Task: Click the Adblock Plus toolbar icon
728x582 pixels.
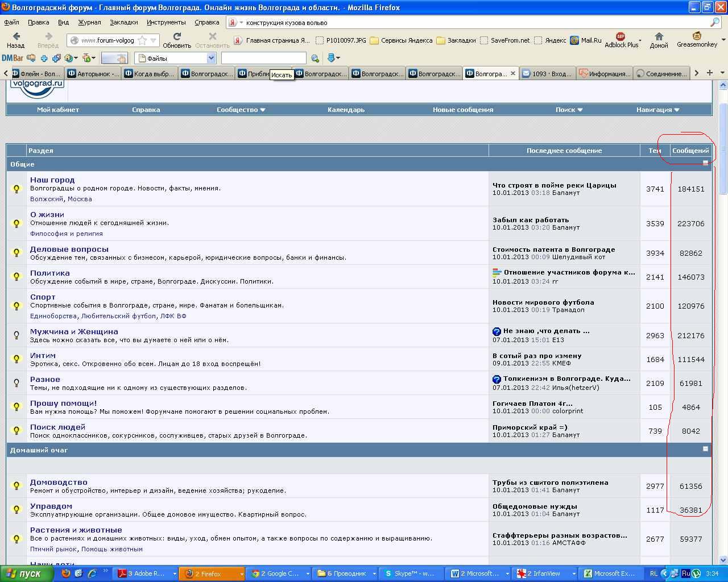Action: pyautogui.click(x=621, y=38)
